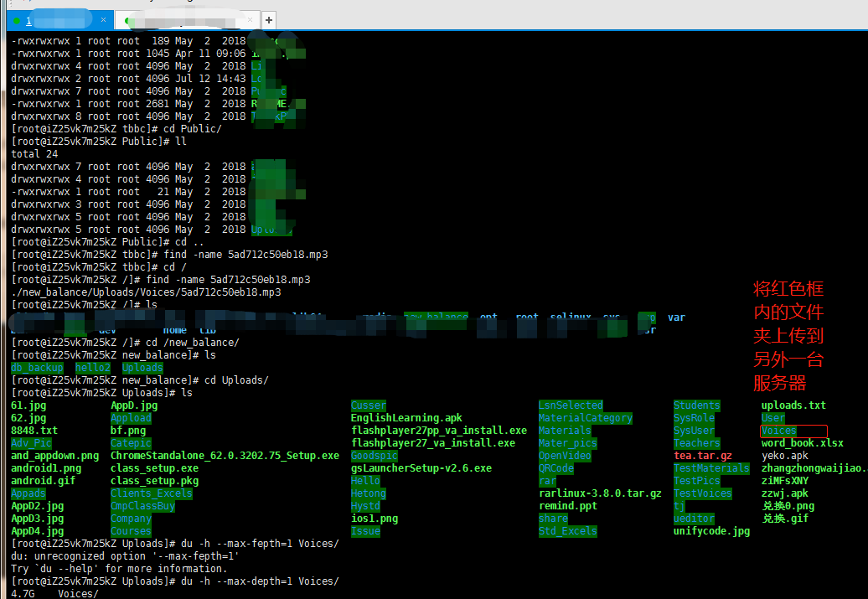Select the Catepic directory name
The height and width of the screenshot is (599, 868).
[x=132, y=443]
